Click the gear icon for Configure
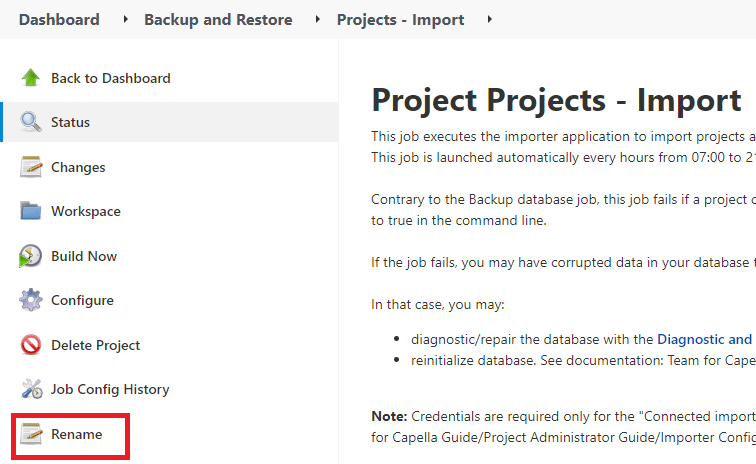Screen dimensions: 756x464 (x=31, y=300)
